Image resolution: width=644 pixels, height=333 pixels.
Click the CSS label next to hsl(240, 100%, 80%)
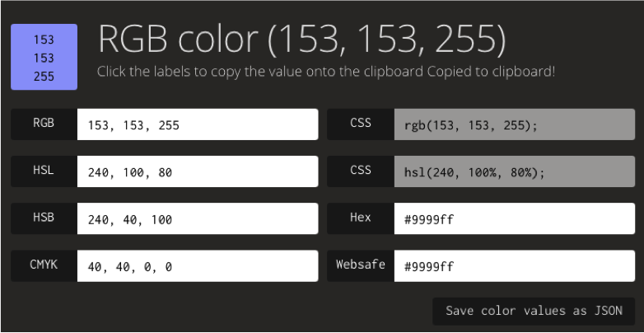(361, 171)
